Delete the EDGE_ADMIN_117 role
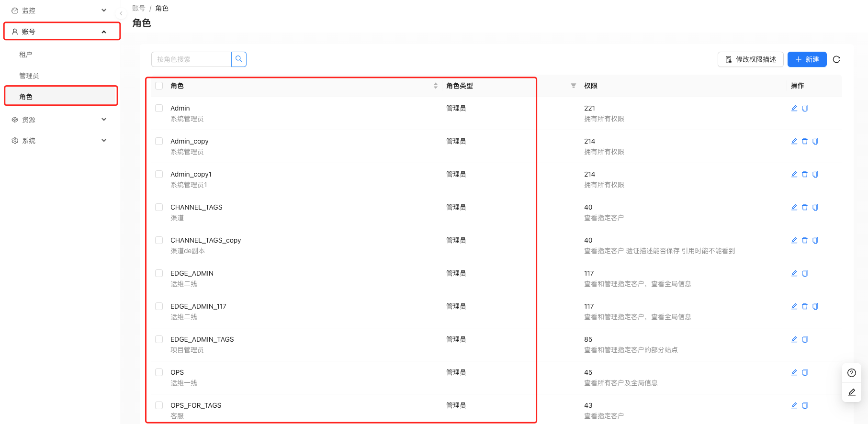 (x=805, y=306)
